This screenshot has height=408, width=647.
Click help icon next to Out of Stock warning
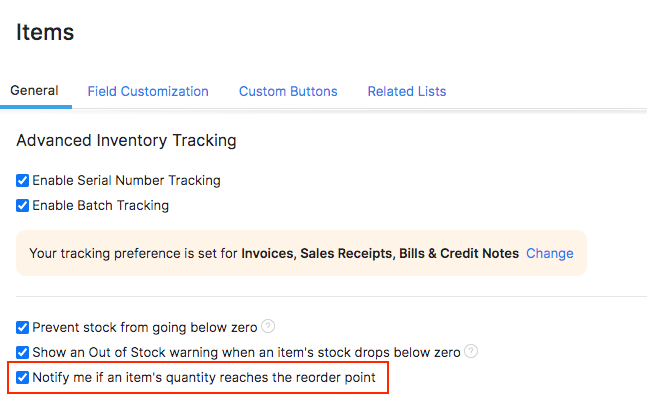(471, 352)
